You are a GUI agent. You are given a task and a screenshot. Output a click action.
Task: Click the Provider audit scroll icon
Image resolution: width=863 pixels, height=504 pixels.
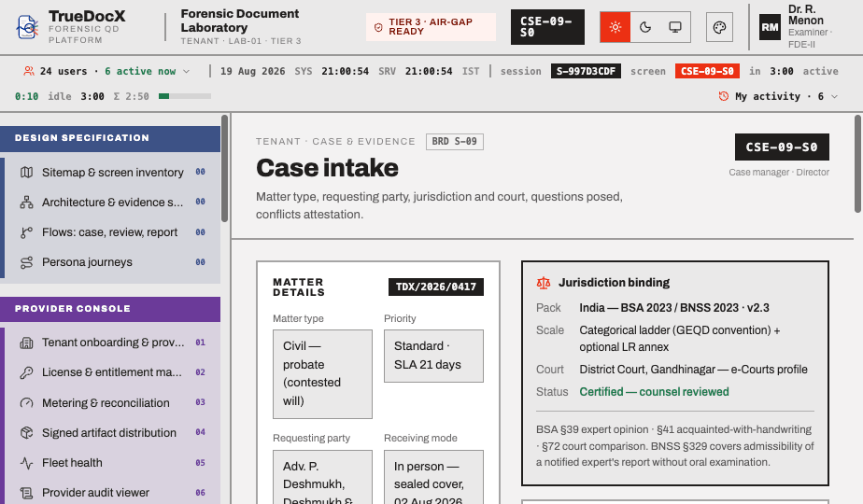(26, 493)
